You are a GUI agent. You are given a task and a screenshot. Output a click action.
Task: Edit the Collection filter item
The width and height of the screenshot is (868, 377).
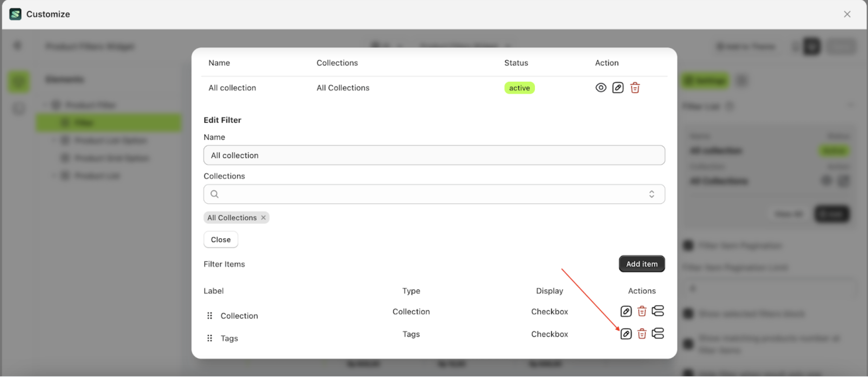626,311
